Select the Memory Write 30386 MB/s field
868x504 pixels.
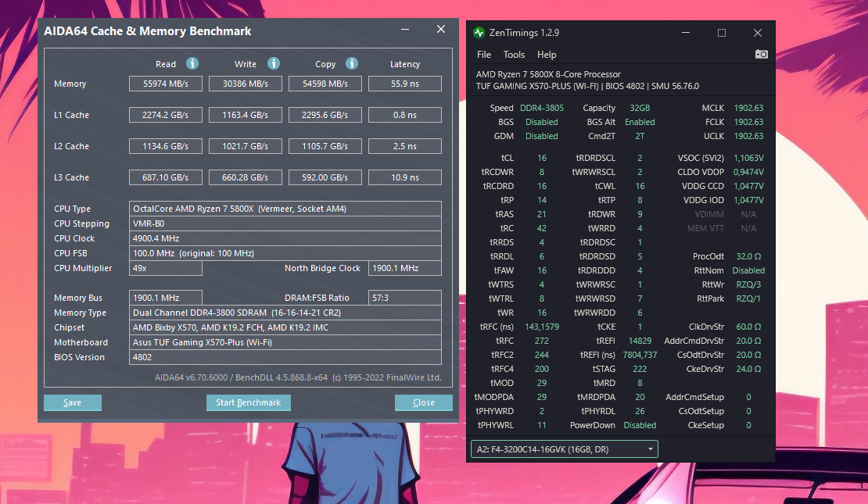tap(246, 84)
